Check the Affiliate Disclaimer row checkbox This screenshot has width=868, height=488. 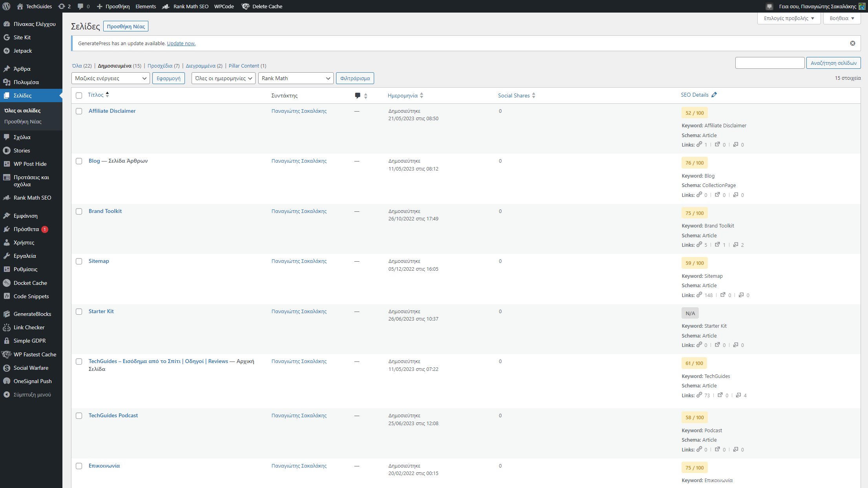[x=79, y=111]
